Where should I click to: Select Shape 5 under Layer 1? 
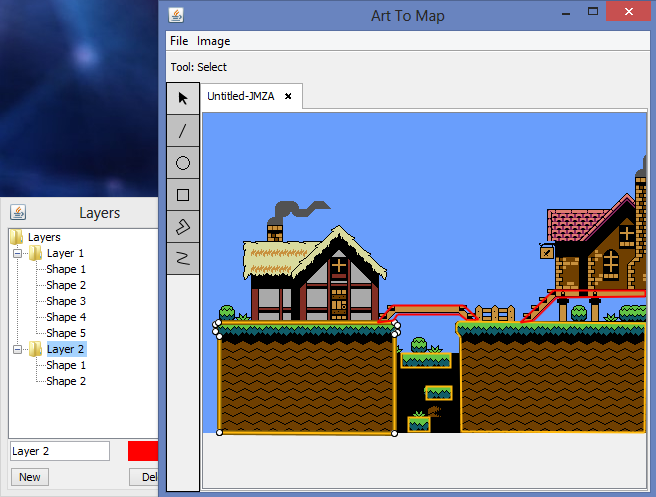pos(66,333)
